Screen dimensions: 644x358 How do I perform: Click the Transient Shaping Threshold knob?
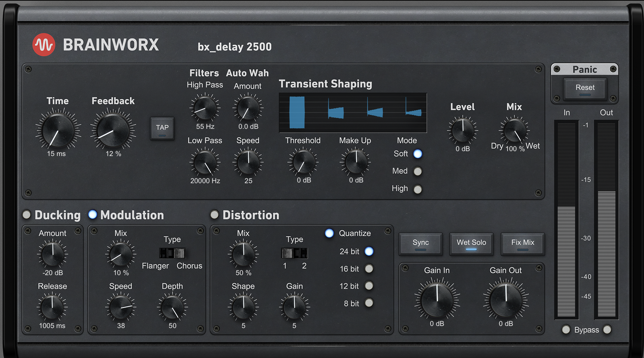(303, 162)
